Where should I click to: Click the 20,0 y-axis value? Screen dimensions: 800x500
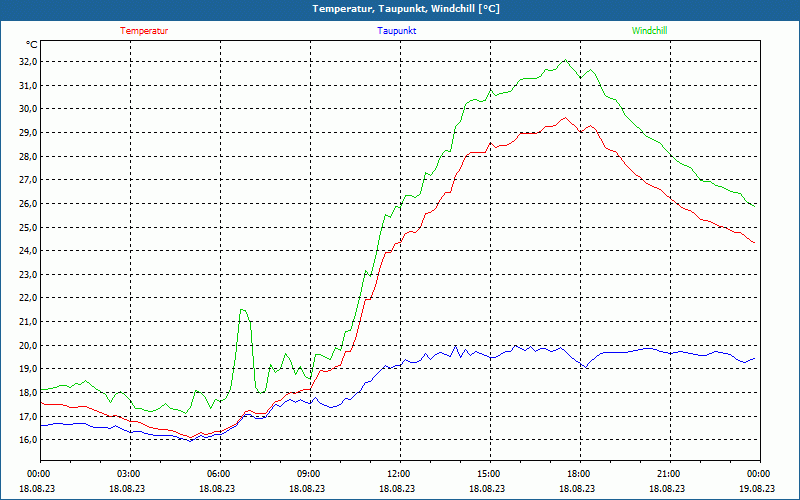click(29, 345)
